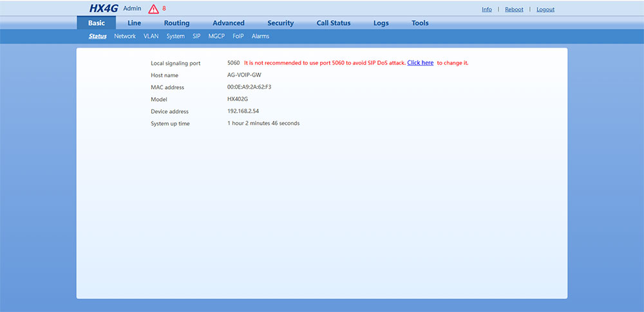Image resolution: width=644 pixels, height=312 pixels.
Task: Open the Network submenu
Action: [125, 37]
